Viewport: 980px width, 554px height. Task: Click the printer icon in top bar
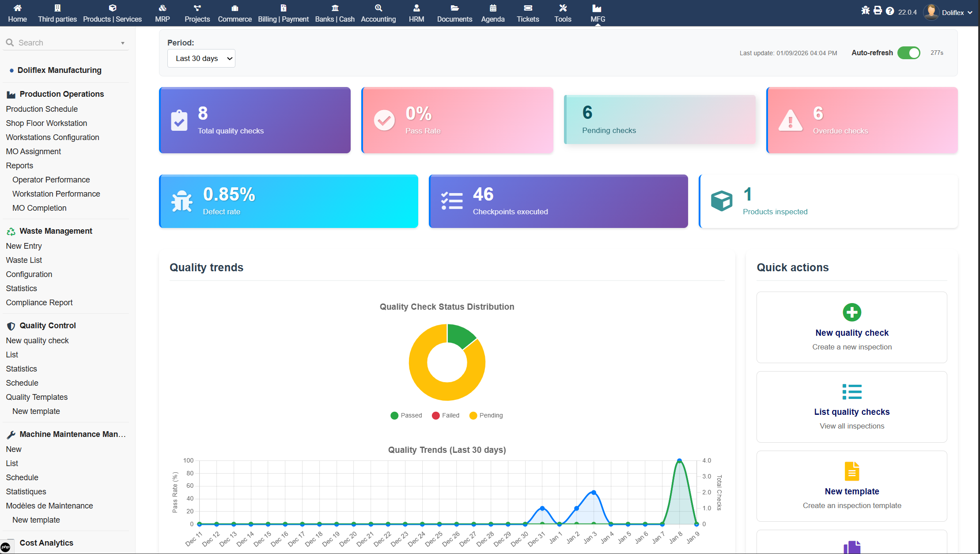coord(878,11)
